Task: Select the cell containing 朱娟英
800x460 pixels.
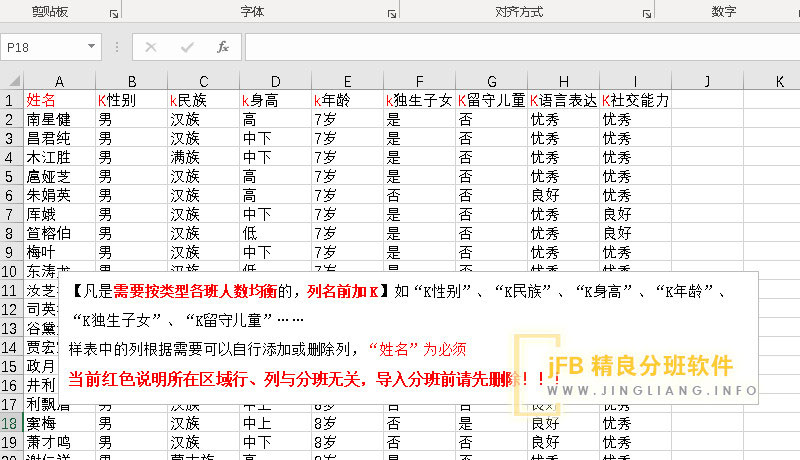Action: tap(59, 195)
